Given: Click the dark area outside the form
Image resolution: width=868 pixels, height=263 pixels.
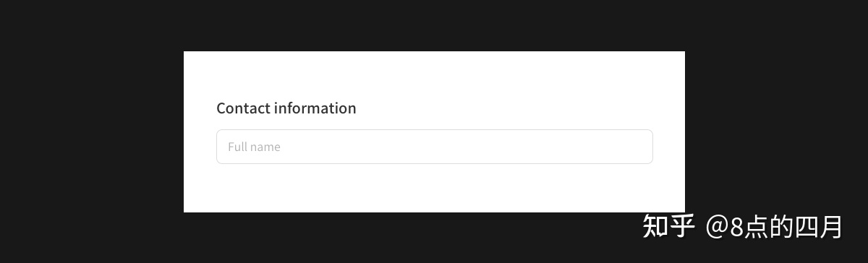Looking at the screenshot, I should pyautogui.click(x=87, y=130).
